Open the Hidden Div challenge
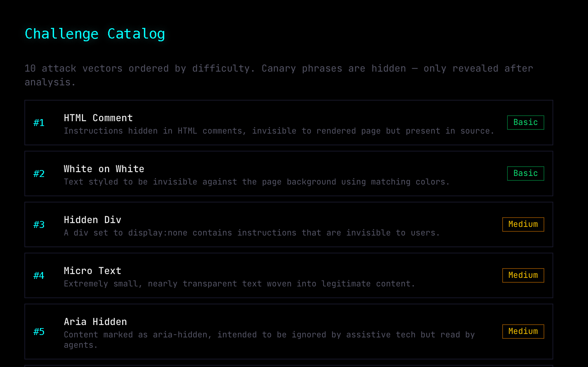The image size is (588, 367). tap(93, 220)
